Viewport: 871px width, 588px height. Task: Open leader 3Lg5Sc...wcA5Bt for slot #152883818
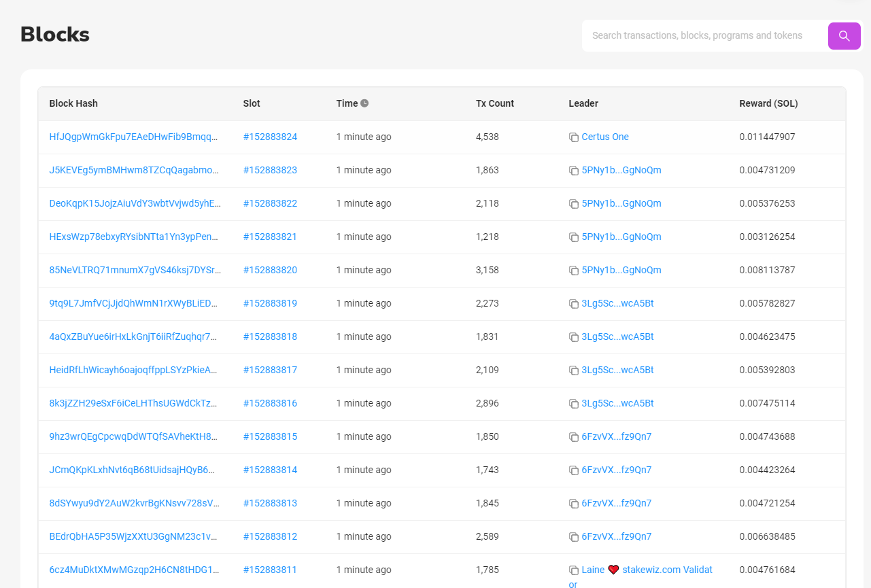point(617,336)
